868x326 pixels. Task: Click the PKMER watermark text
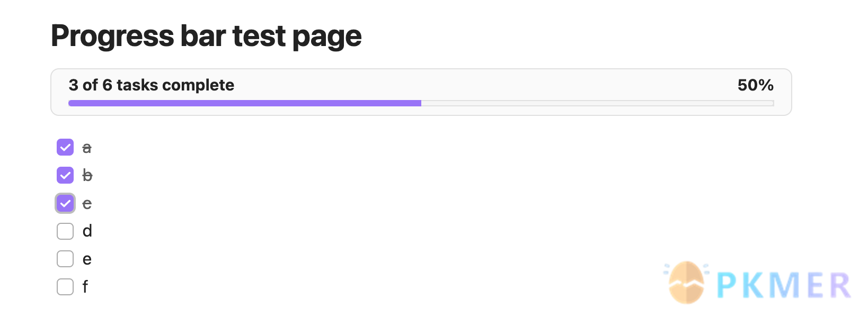click(x=783, y=285)
